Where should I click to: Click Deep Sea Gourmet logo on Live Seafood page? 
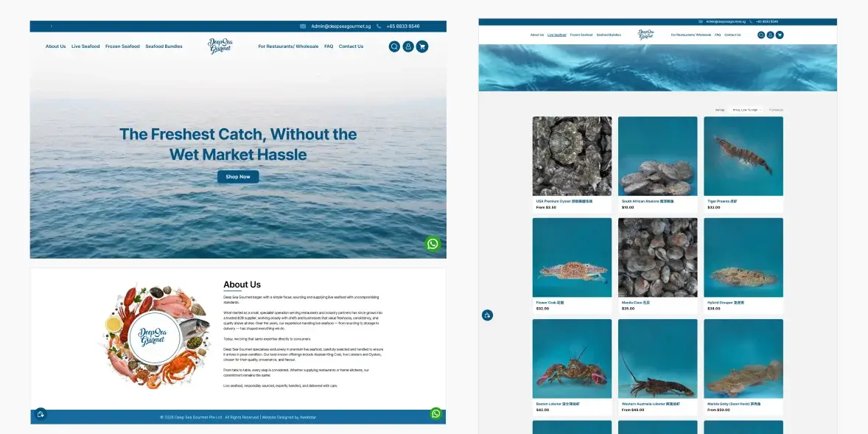point(645,35)
